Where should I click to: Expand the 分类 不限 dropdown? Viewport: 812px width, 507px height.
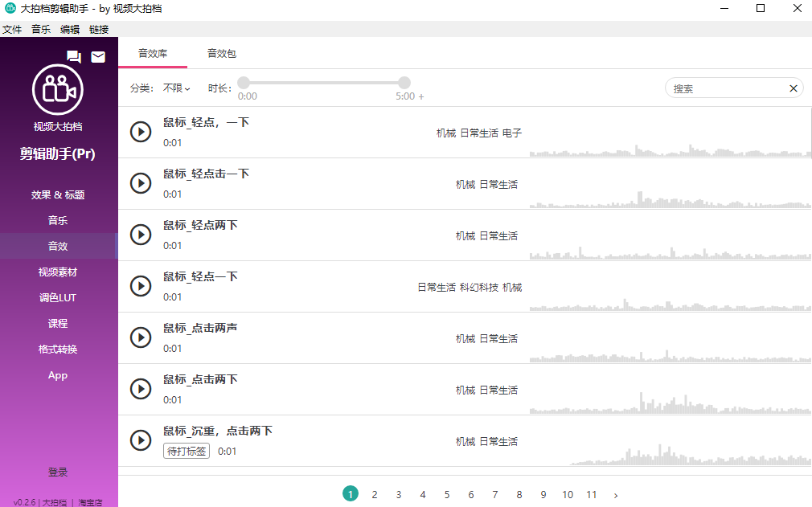pyautogui.click(x=177, y=88)
